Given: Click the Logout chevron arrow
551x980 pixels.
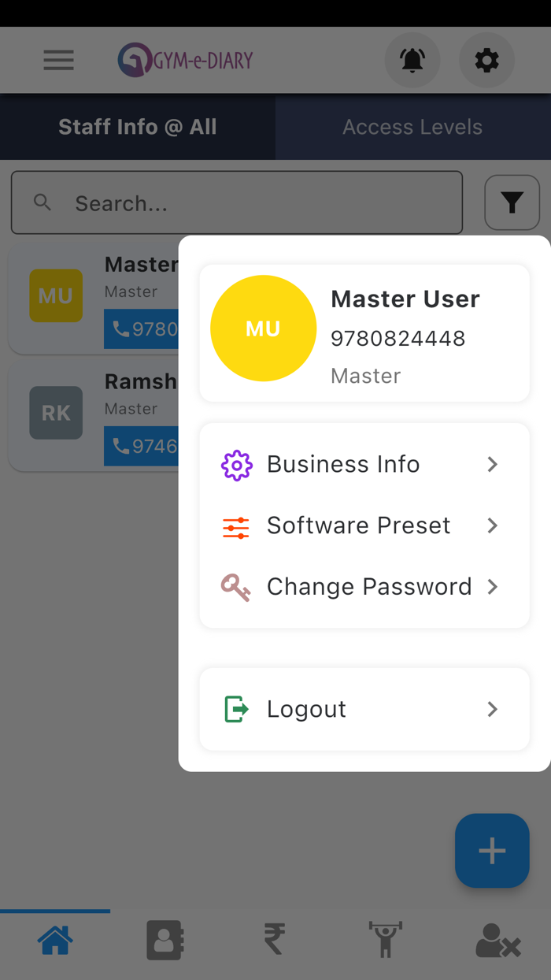Looking at the screenshot, I should click(493, 709).
